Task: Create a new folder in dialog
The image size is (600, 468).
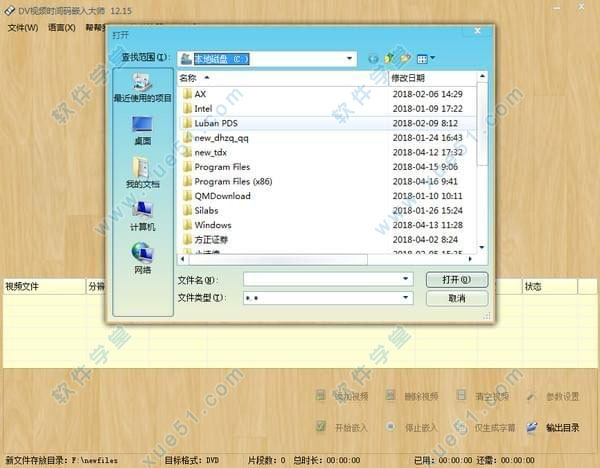Action: pyautogui.click(x=405, y=59)
